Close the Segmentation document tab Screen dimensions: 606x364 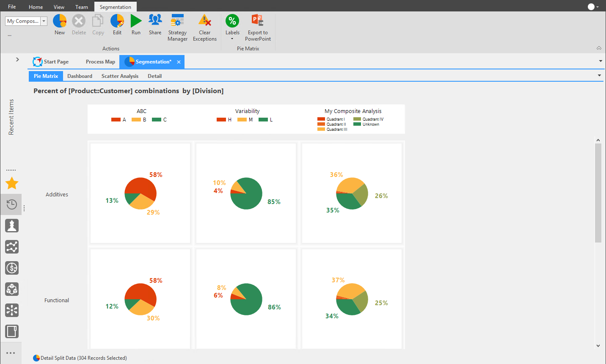pos(179,62)
